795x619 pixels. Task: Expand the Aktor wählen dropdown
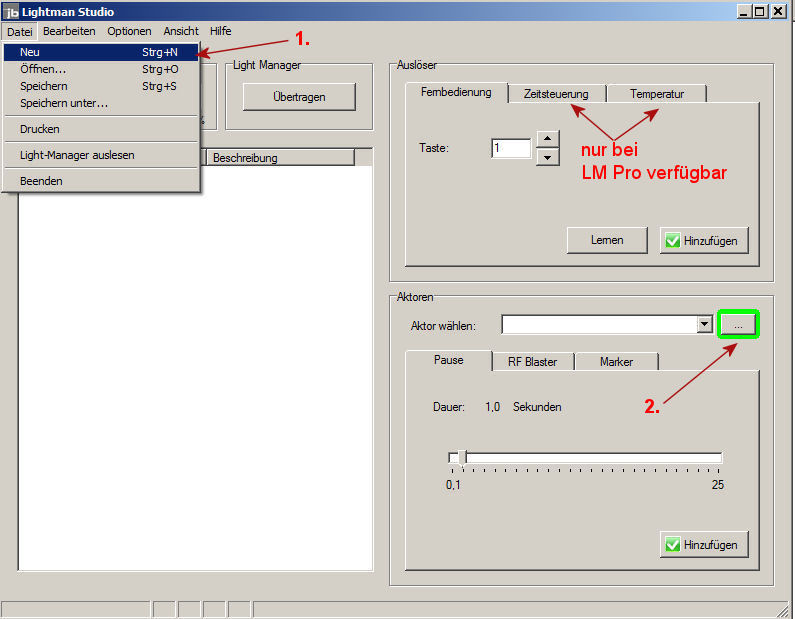[704, 325]
